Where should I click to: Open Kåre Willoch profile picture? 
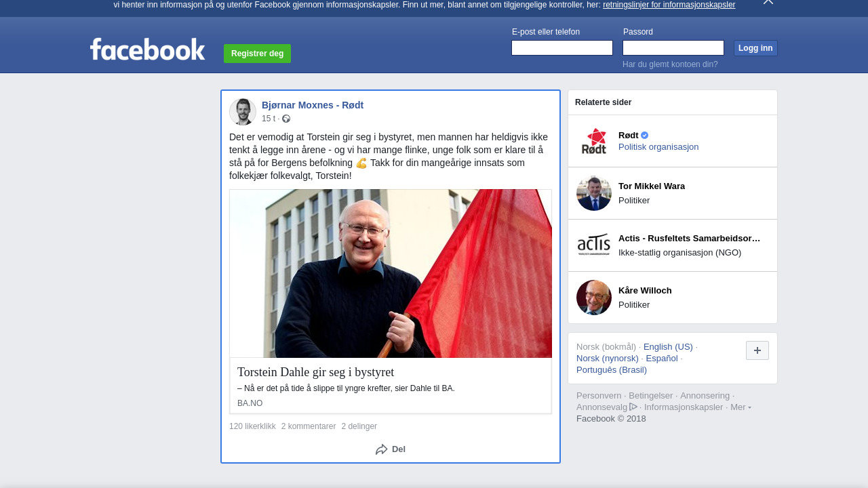click(x=594, y=298)
